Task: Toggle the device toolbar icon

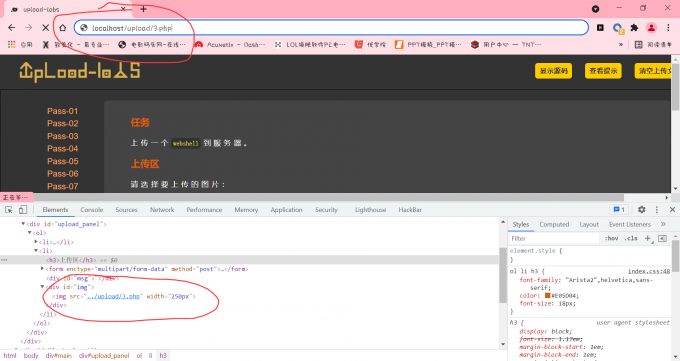Action: (23, 210)
